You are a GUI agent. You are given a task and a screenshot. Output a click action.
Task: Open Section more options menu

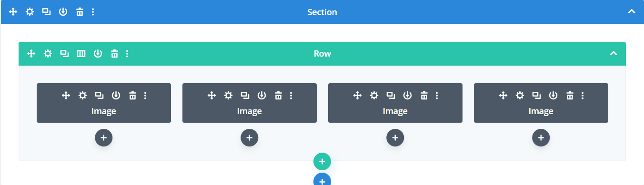pos(93,12)
